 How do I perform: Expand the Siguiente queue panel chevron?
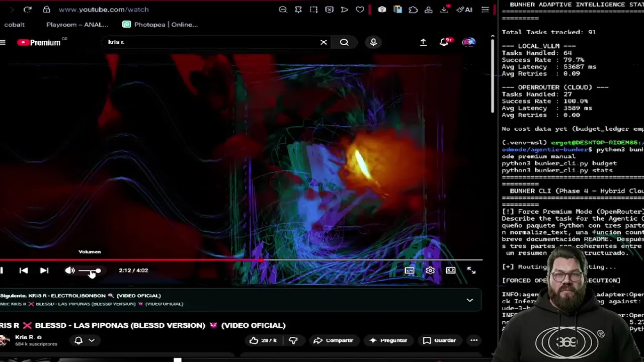(469, 300)
